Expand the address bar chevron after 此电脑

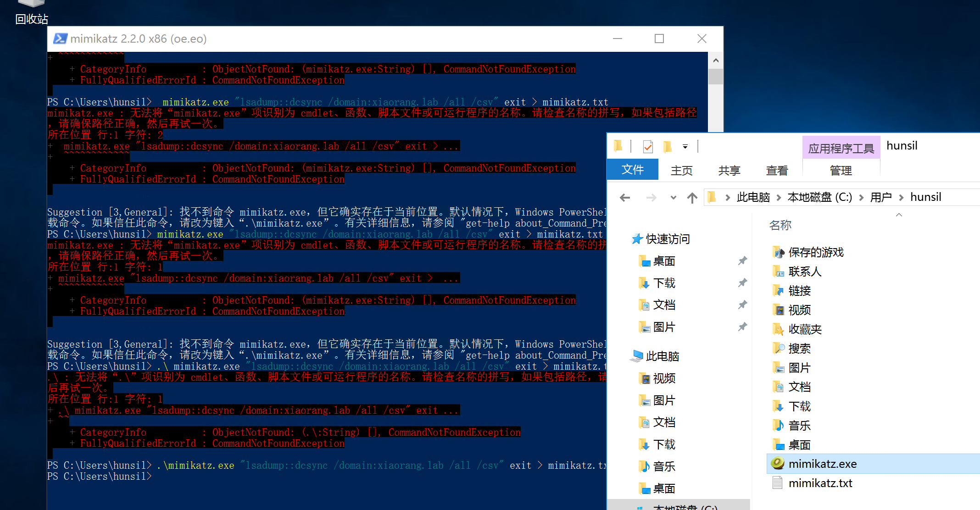coord(779,198)
